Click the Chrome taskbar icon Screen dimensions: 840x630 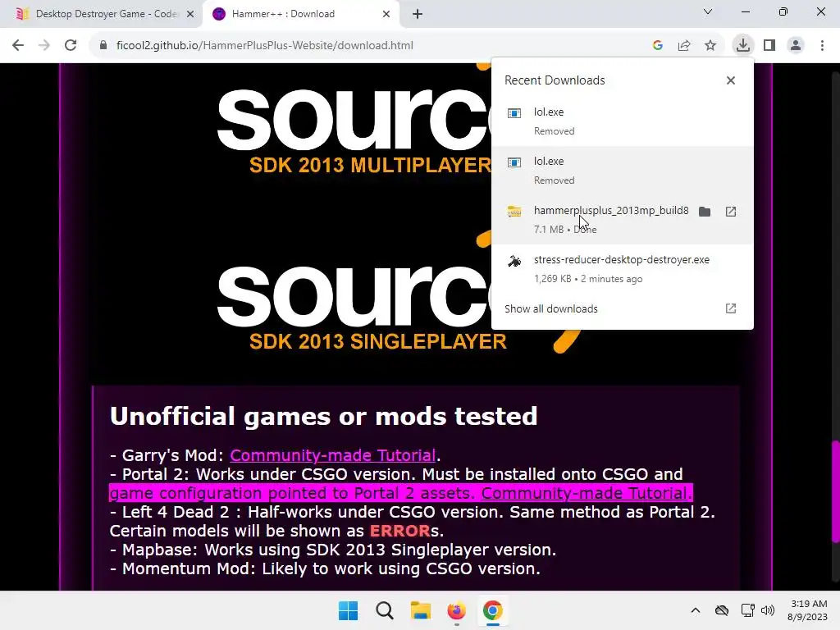pyautogui.click(x=492, y=610)
